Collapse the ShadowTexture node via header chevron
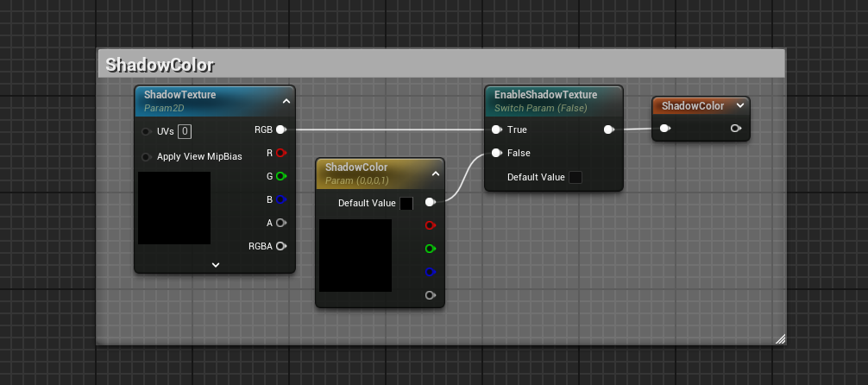 point(286,101)
